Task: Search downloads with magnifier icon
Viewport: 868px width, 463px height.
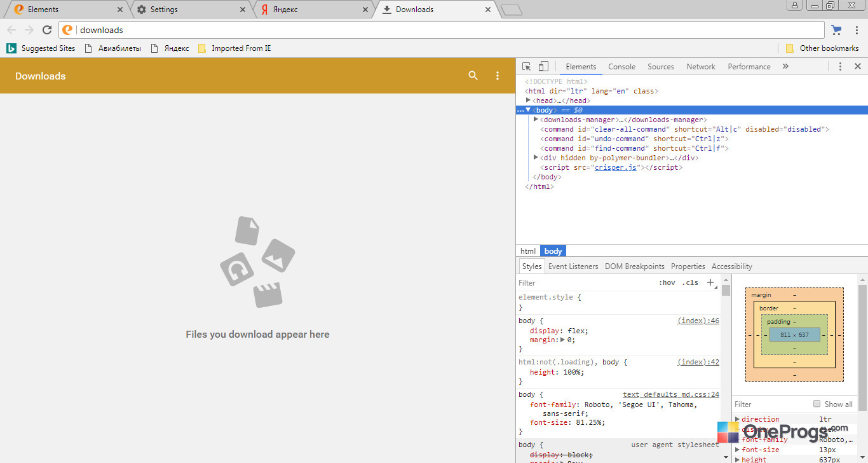Action: [x=473, y=76]
